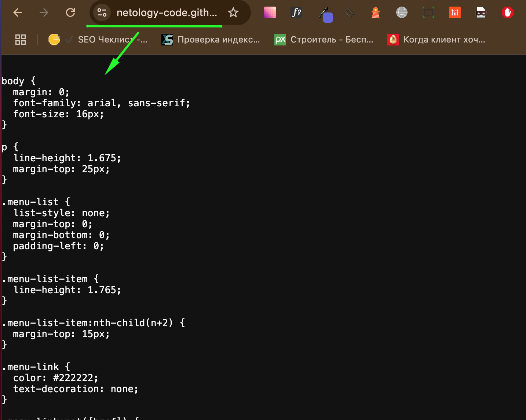This screenshot has height=420, width=526.
Task: Click the '.menu-list-item:nth-child(n+2) {' line
Action: 94,323
